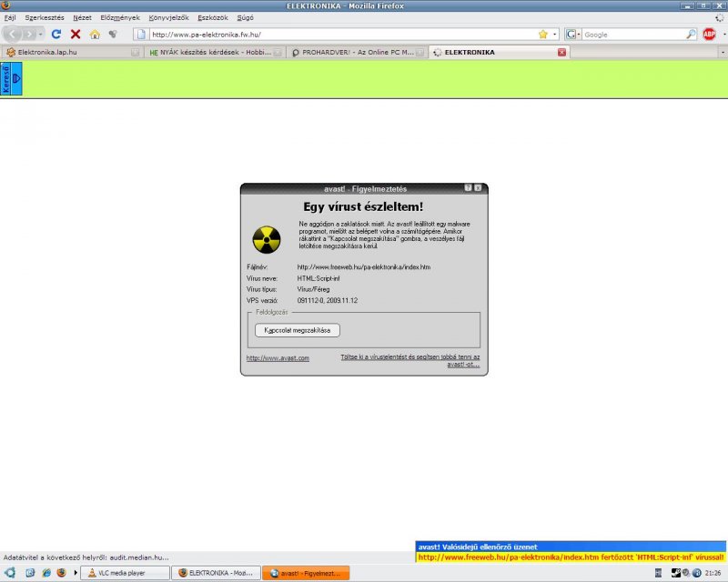
Task: Launch Firefox from quick launch icon
Action: [x=61, y=573]
